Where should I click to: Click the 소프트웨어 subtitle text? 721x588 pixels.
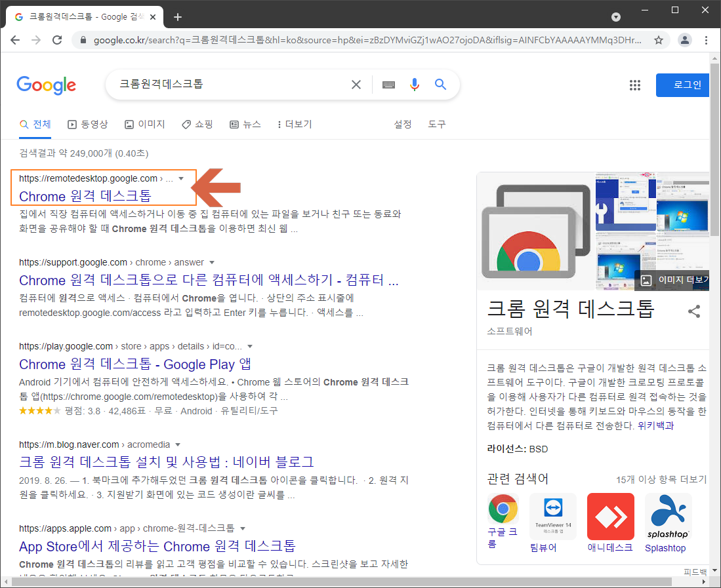pyautogui.click(x=510, y=331)
